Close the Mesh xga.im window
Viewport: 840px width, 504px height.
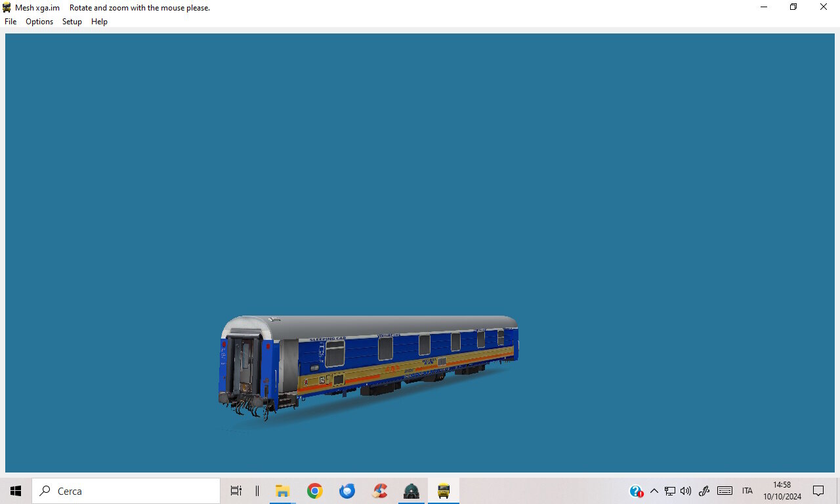pyautogui.click(x=824, y=7)
